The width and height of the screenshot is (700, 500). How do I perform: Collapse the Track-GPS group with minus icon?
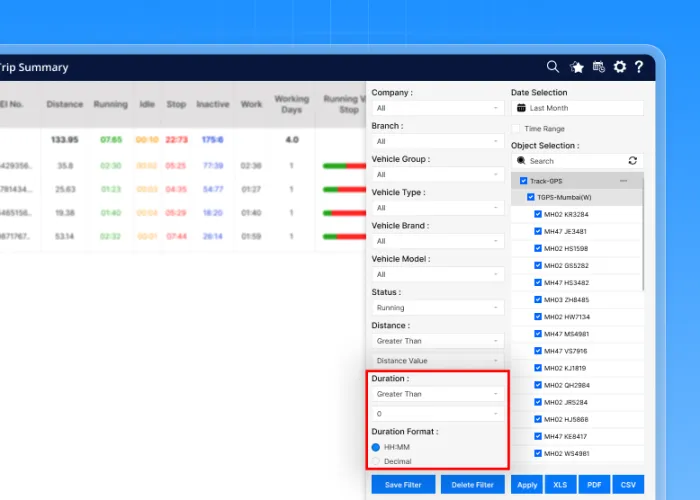coord(624,181)
